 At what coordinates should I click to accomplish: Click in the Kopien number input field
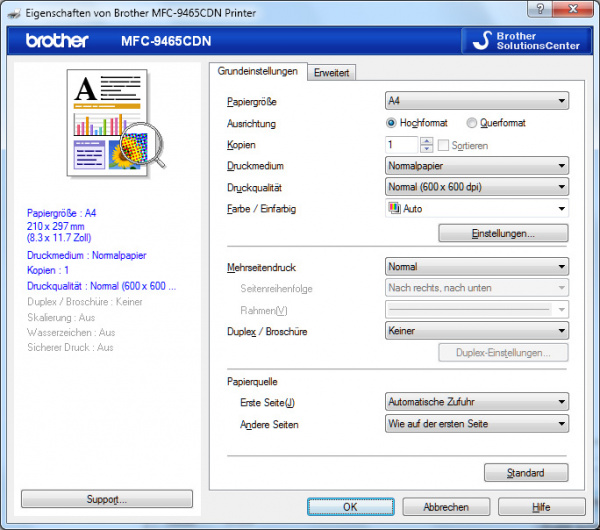pyautogui.click(x=402, y=145)
